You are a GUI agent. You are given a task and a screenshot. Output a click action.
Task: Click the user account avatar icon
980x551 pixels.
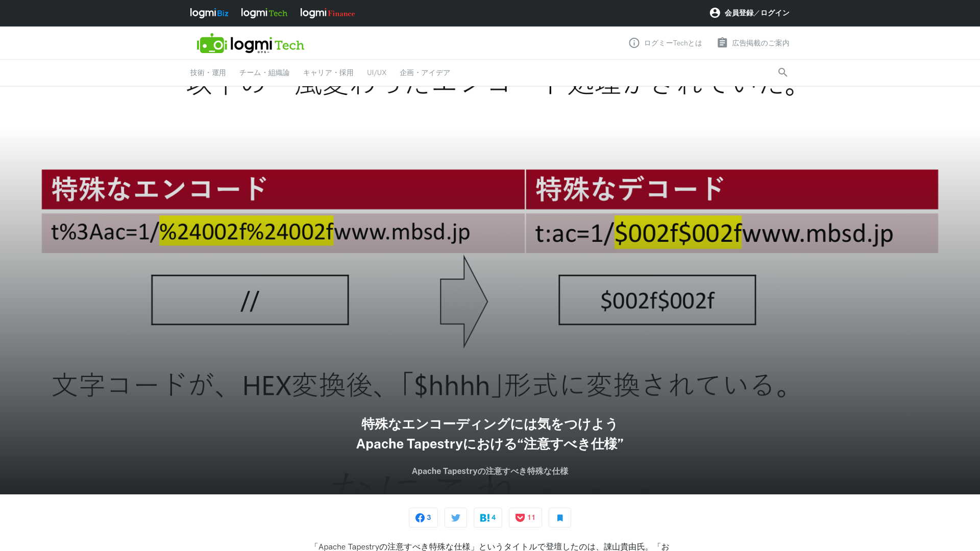coord(715,13)
